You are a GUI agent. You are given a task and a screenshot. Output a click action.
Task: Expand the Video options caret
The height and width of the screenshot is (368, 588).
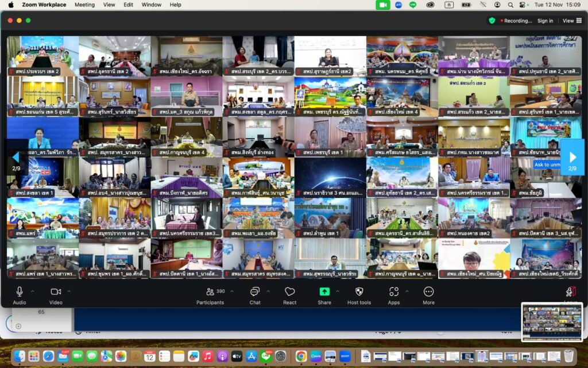pos(69,292)
